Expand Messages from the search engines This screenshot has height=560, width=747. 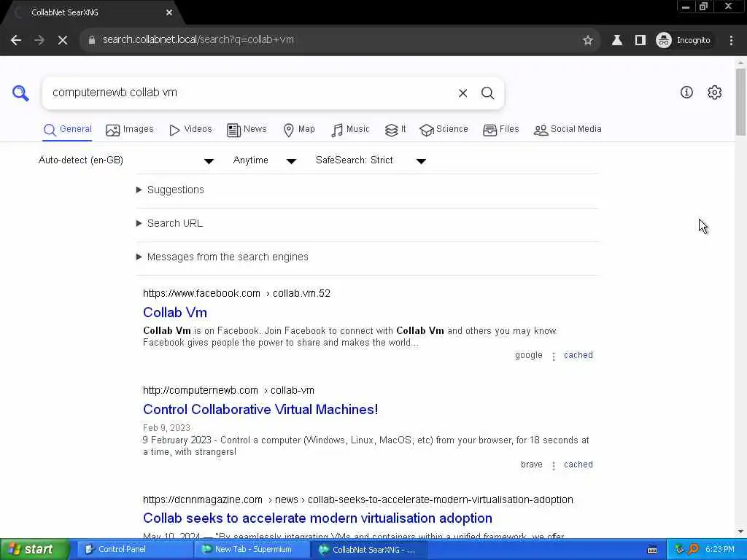pos(222,257)
